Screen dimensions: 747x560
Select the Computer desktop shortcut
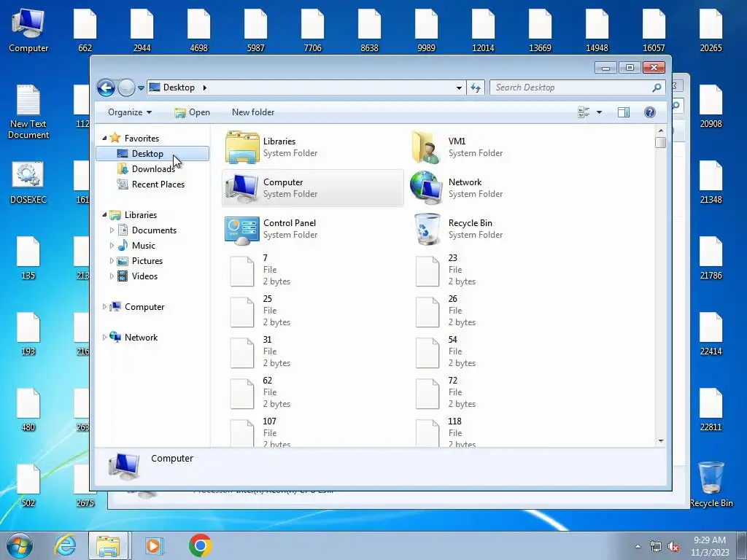[x=28, y=30]
